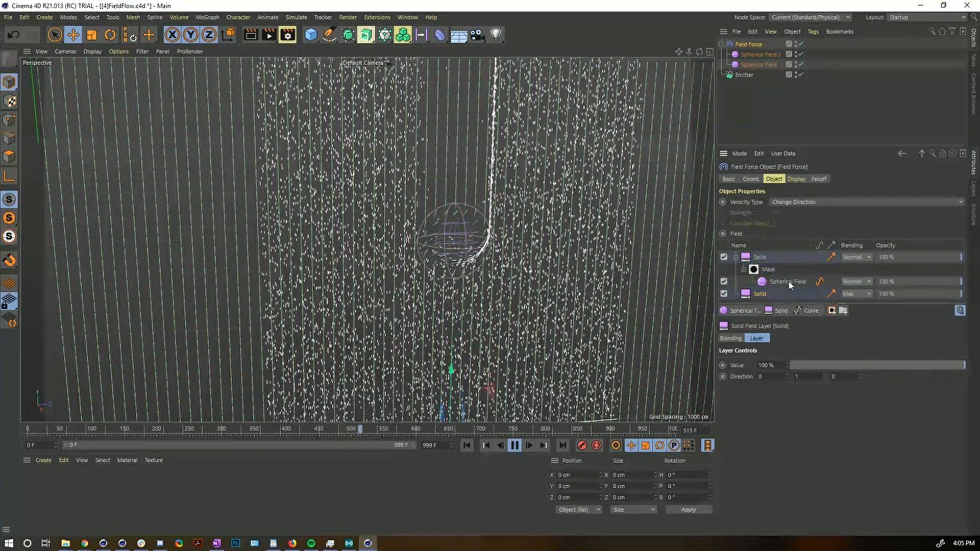The width and height of the screenshot is (980, 551).
Task: Click Render View clapperboard icon
Action: click(x=251, y=35)
